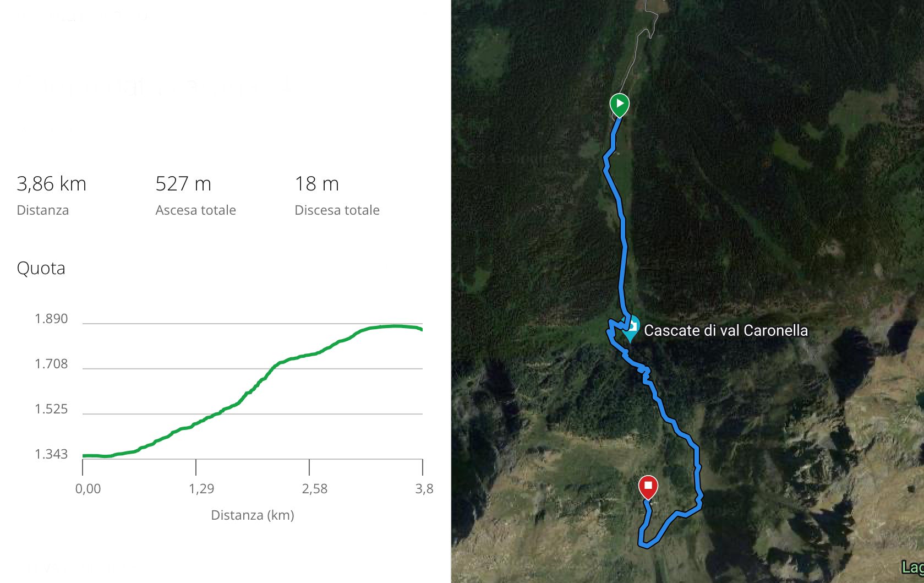This screenshot has height=583, width=924.
Task: Click the green elevation profile peak
Action: tap(395, 326)
